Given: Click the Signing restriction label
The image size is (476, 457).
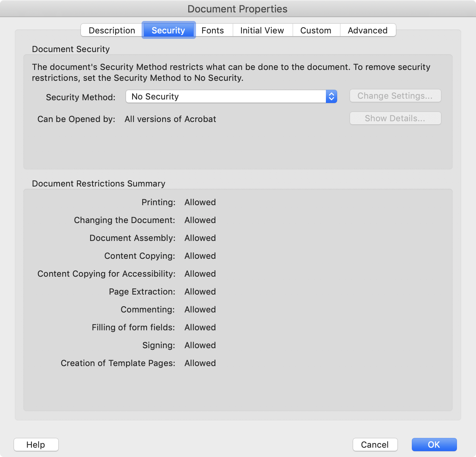Looking at the screenshot, I should [159, 345].
